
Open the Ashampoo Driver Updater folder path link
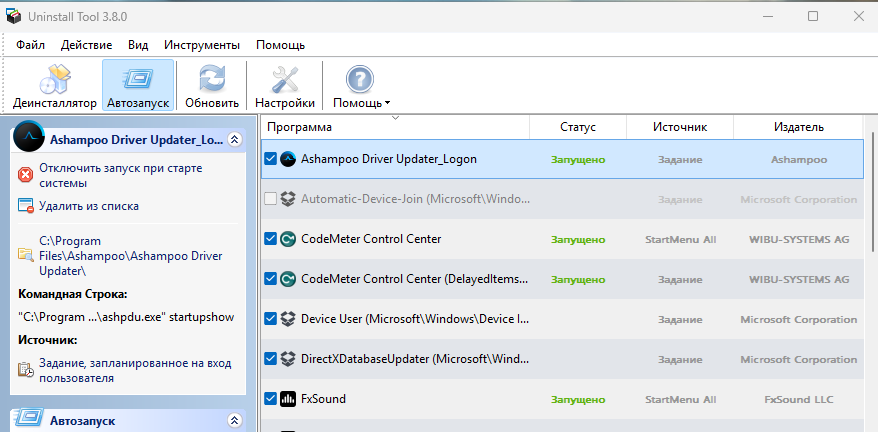click(130, 256)
